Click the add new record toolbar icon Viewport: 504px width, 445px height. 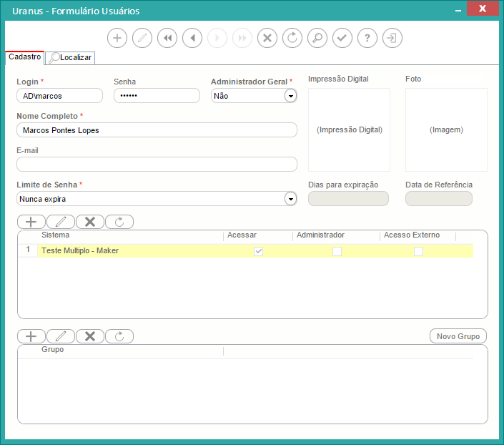tap(117, 38)
